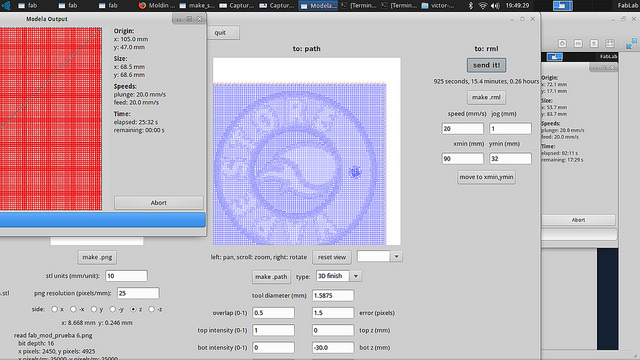The width and height of the screenshot is (640, 360).
Task: Click the xmin (mm) field showing 90
Action: click(462, 158)
